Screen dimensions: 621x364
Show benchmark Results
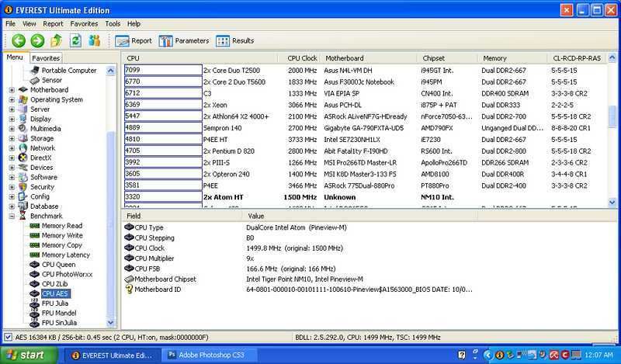point(235,41)
